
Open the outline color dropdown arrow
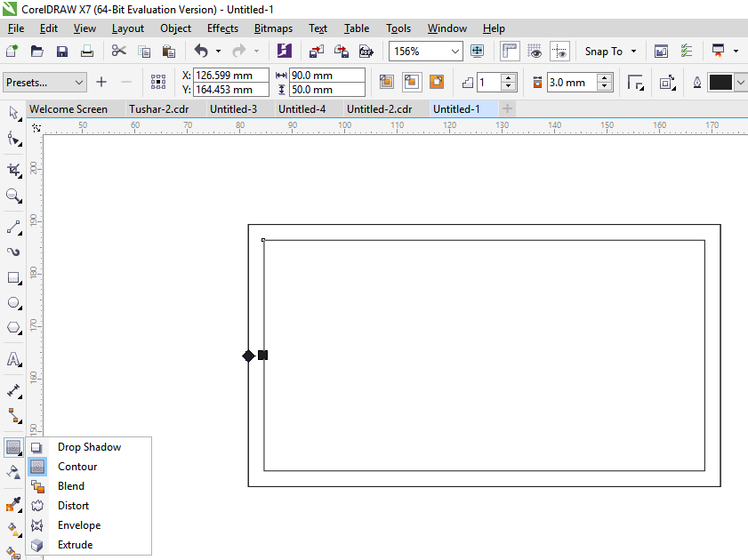click(x=740, y=83)
